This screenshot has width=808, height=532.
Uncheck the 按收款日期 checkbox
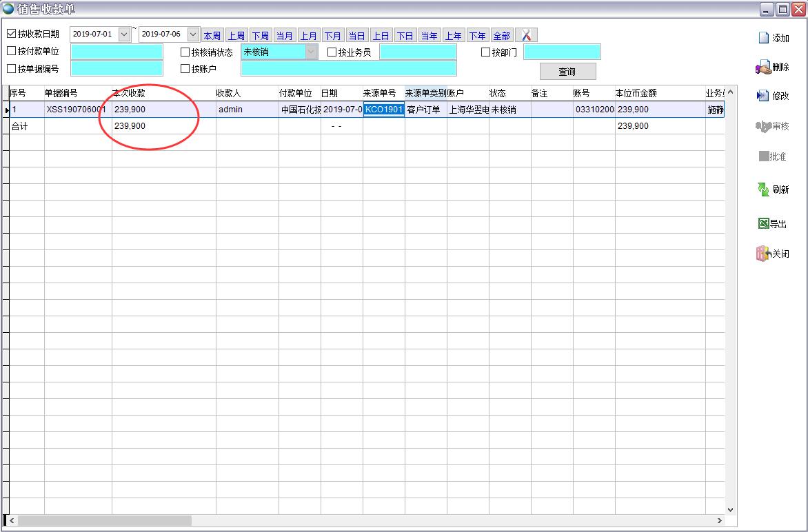(12, 34)
